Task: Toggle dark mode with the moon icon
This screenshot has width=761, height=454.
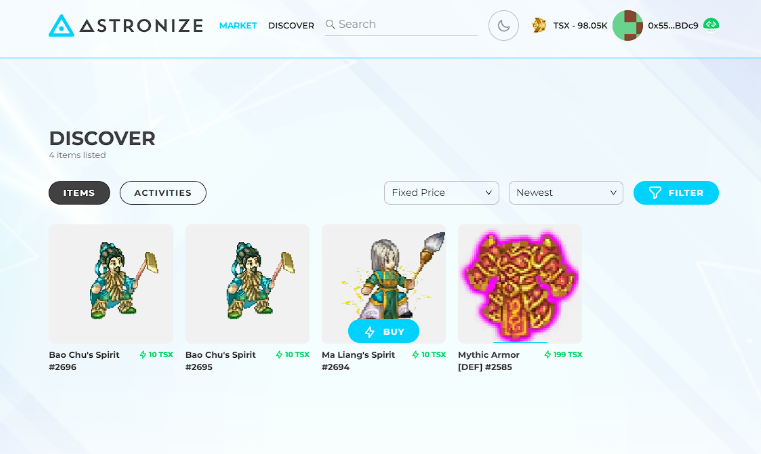Action: click(503, 25)
